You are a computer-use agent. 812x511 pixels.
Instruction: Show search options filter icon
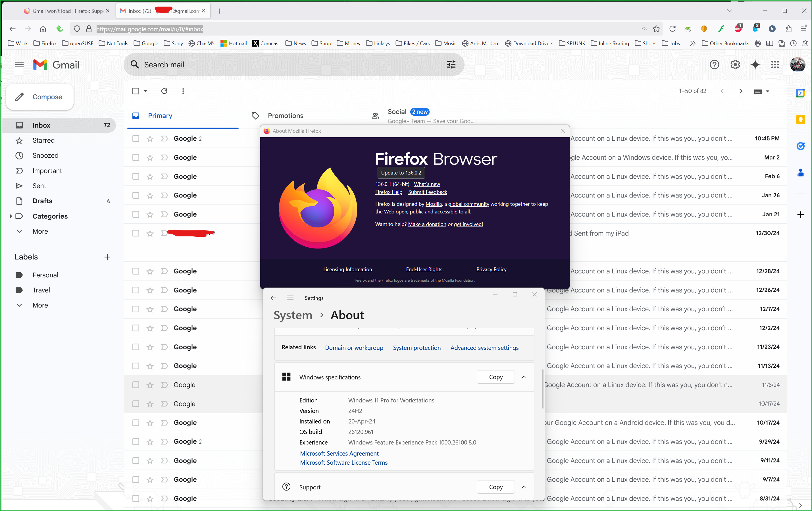coord(451,65)
